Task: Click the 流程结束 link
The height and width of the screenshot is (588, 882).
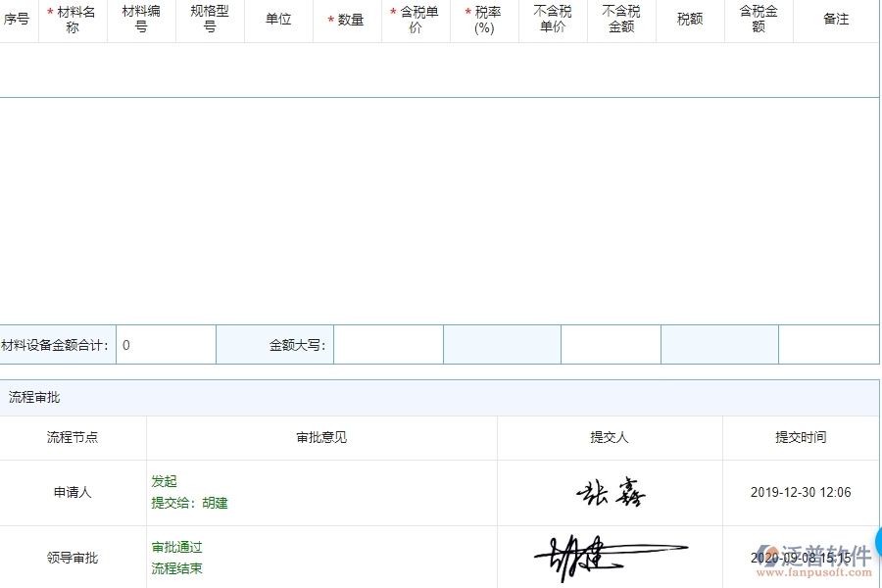Action: 176,568
